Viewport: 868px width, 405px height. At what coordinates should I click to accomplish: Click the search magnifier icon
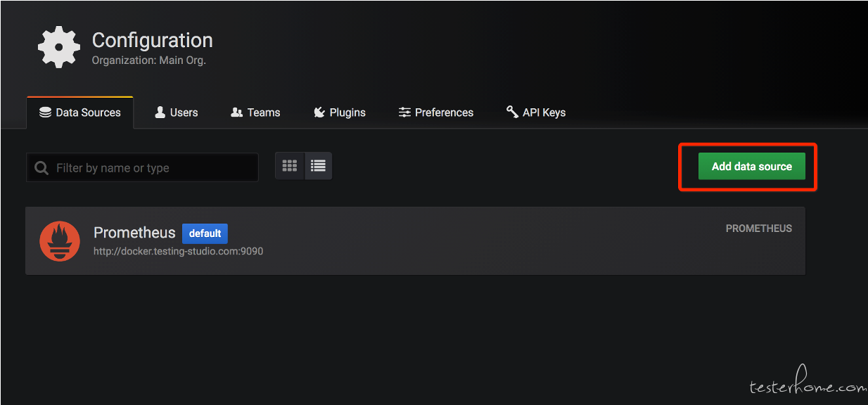click(x=42, y=168)
